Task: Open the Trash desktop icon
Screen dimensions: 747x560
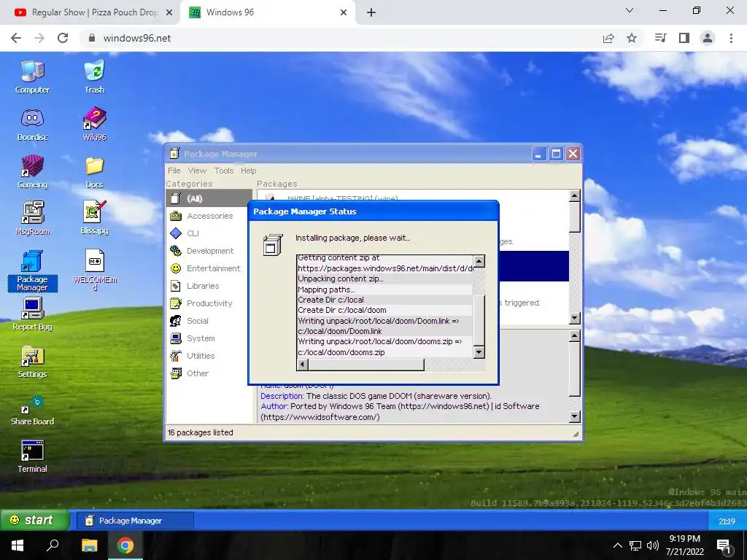Action: tap(94, 77)
